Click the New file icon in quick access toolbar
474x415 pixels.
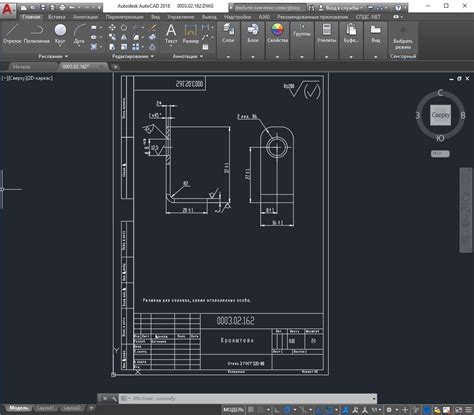coord(23,7)
